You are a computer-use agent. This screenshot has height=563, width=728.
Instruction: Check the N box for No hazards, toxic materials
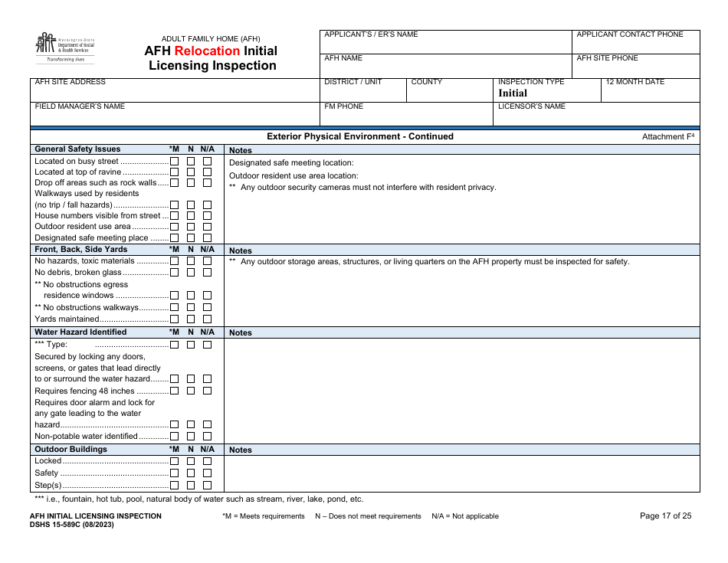click(189, 260)
